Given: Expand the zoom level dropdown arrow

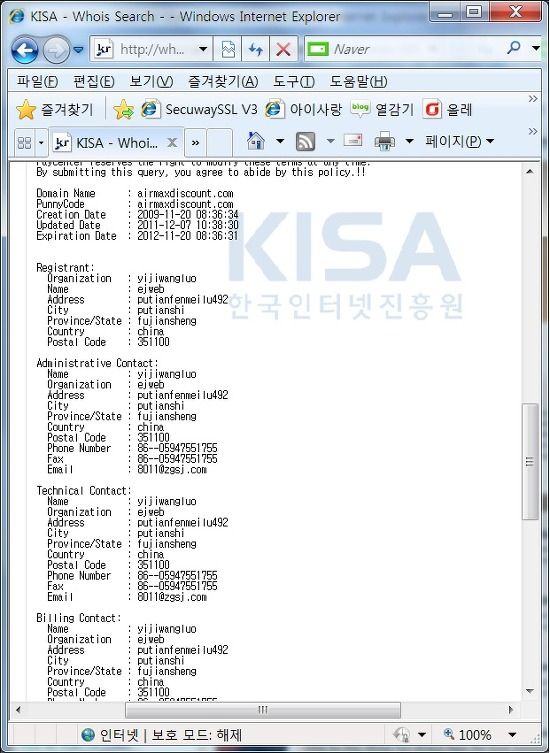Looking at the screenshot, I should (x=512, y=735).
